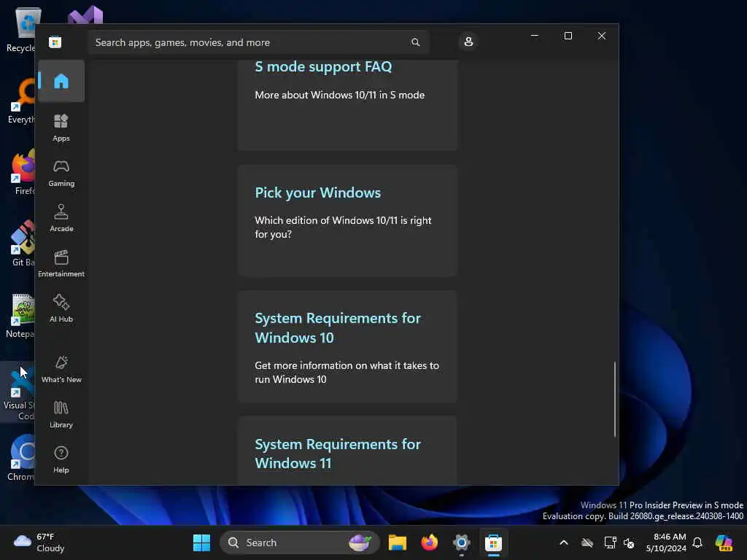Select the Git Bash desktop shortcut
The height and width of the screenshot is (560, 747).
22,244
